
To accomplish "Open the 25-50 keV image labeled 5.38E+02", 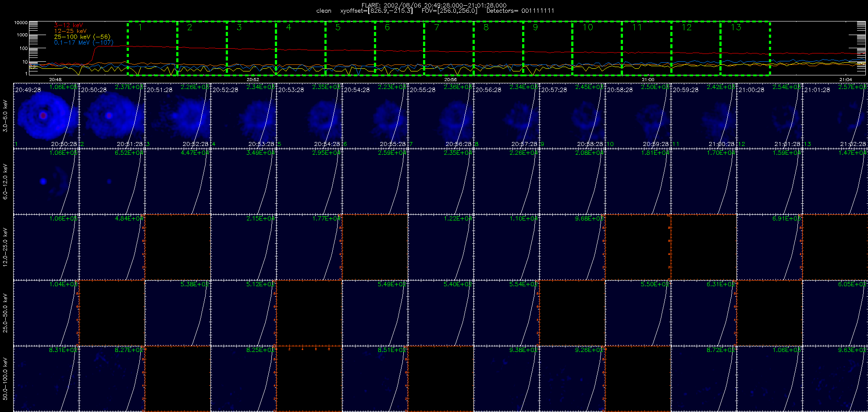I will (x=178, y=313).
